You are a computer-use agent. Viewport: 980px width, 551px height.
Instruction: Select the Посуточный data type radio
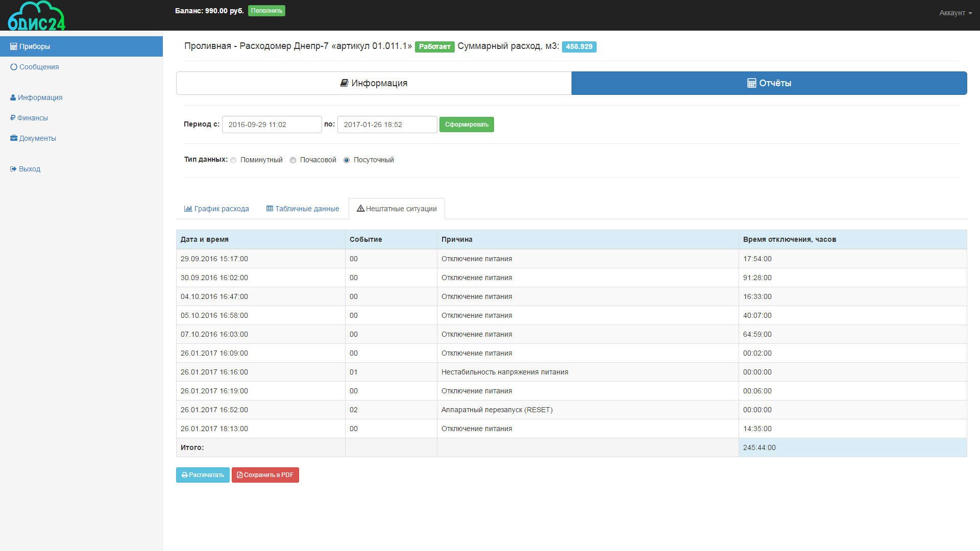pyautogui.click(x=347, y=160)
